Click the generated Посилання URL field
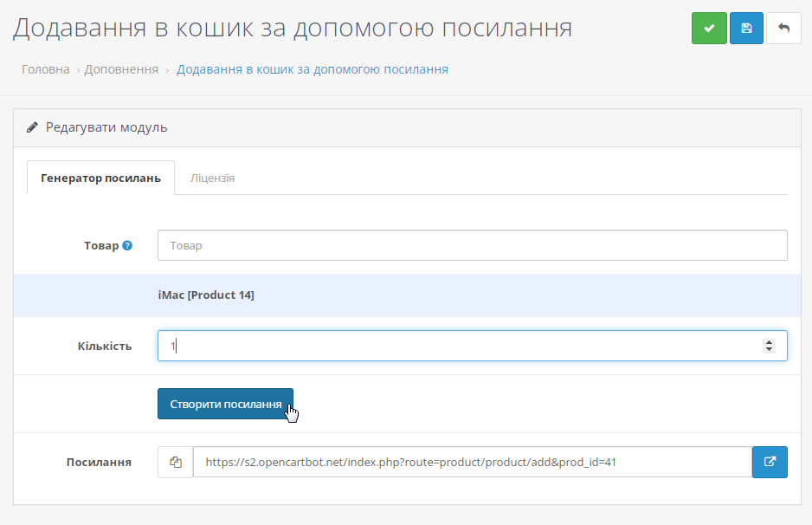 click(x=472, y=463)
